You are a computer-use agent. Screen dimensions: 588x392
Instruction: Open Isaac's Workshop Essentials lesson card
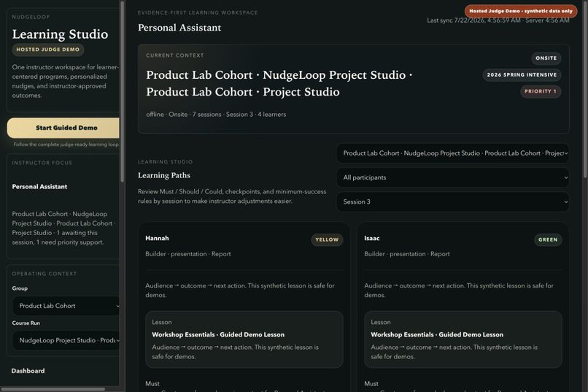463,339
